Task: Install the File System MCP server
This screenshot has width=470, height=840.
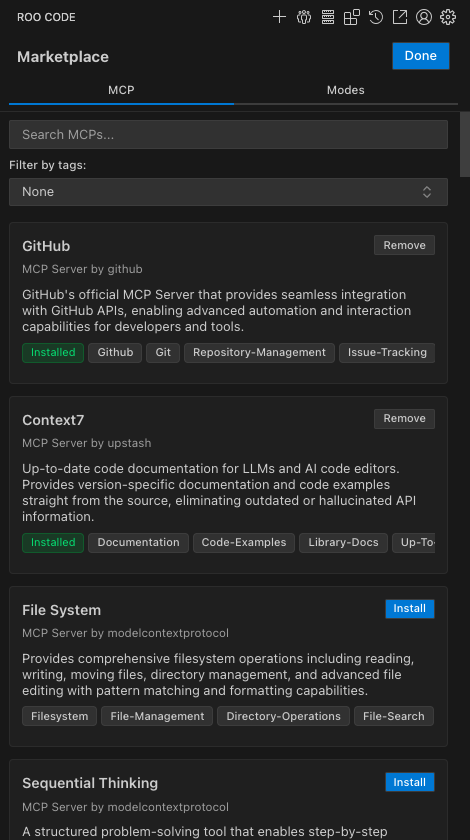Action: click(410, 609)
